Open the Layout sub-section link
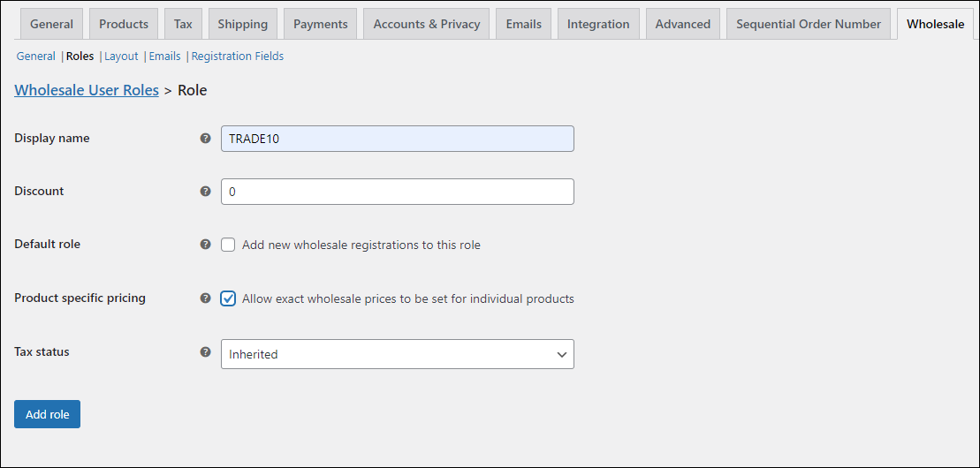 (121, 57)
